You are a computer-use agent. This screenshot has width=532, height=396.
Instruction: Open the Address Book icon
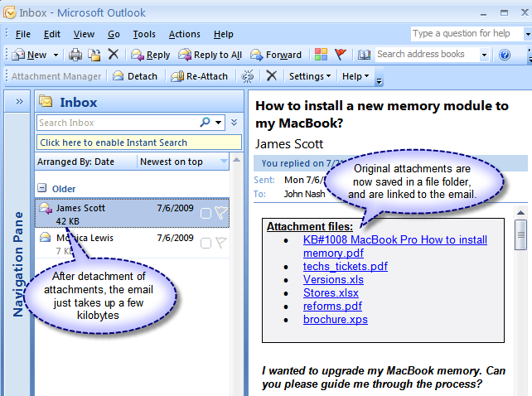pyautogui.click(x=364, y=55)
